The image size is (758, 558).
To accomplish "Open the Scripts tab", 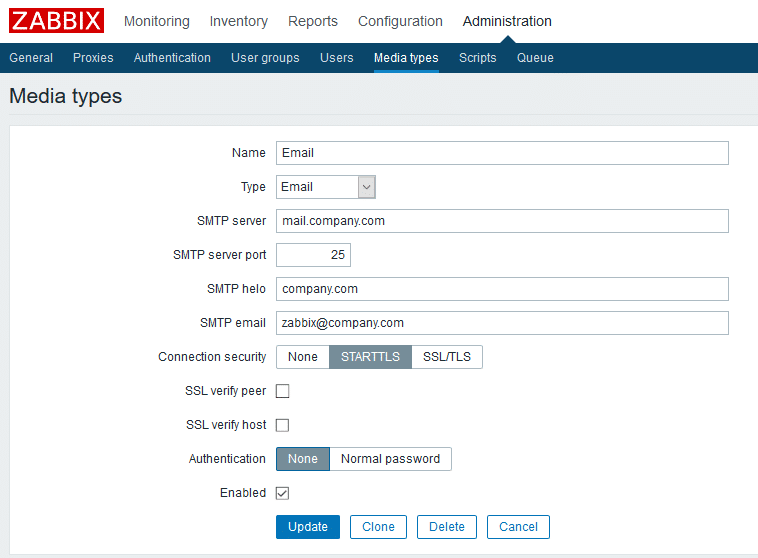I will click(x=477, y=58).
